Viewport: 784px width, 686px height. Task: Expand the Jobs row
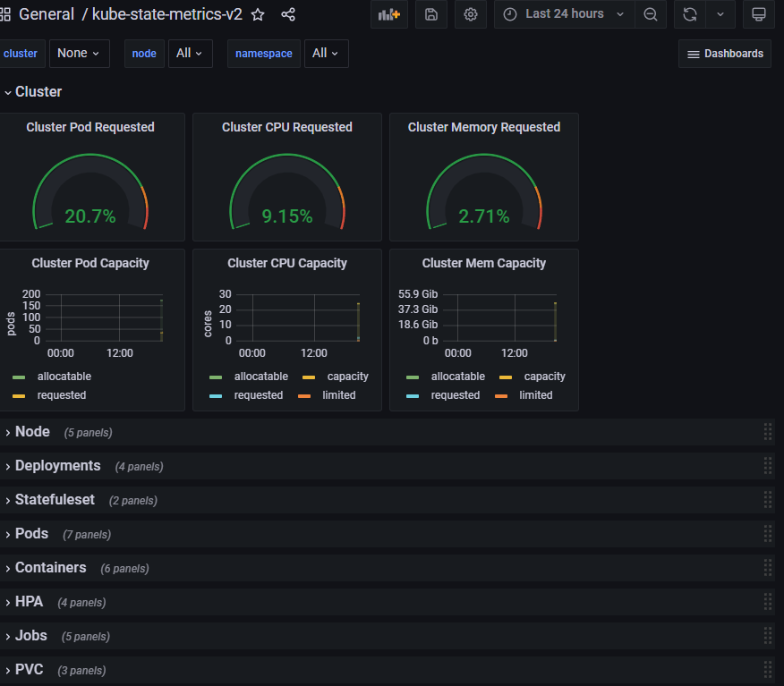26,636
